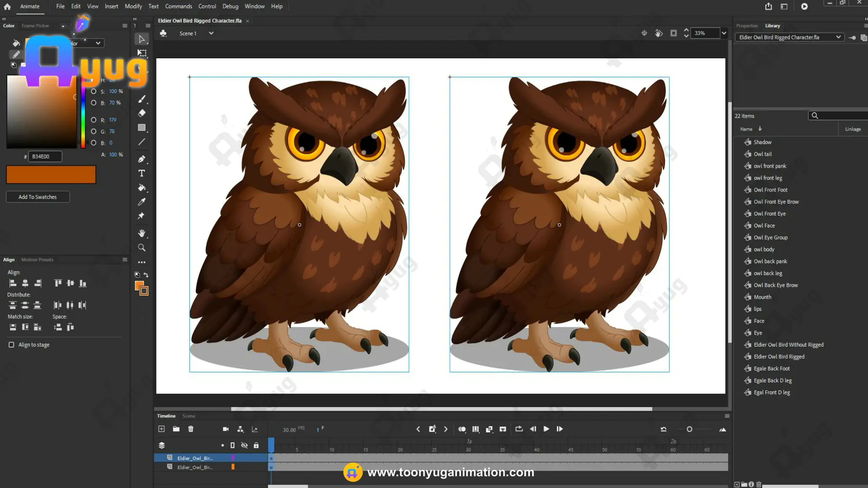This screenshot has height=488, width=868.
Task: Select the Free Transform tool
Action: (142, 53)
